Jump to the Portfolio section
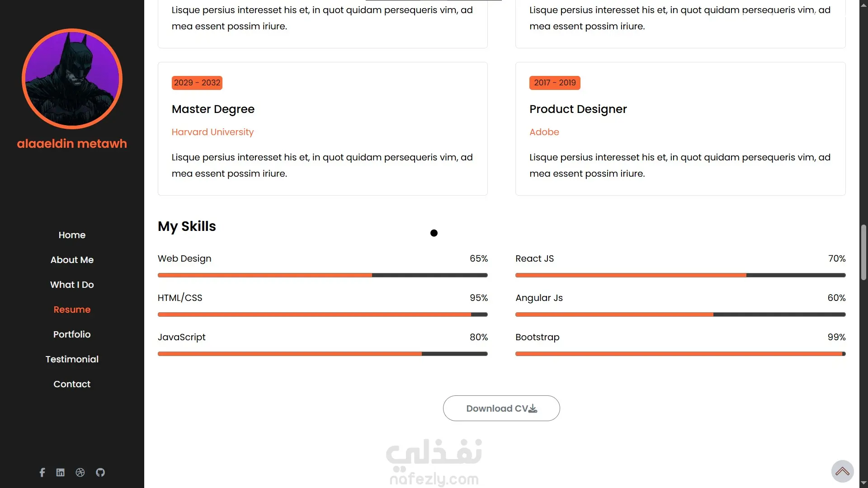The image size is (868, 488). (72, 334)
